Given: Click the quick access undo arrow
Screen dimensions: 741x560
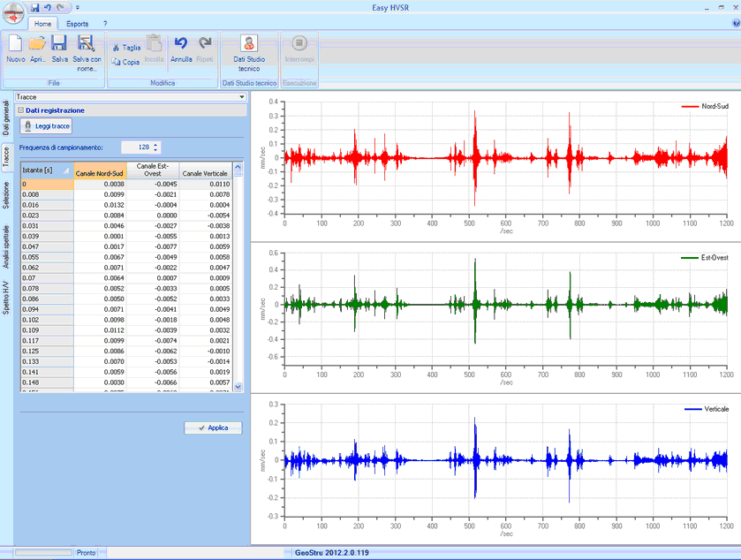Looking at the screenshot, I should (48, 8).
